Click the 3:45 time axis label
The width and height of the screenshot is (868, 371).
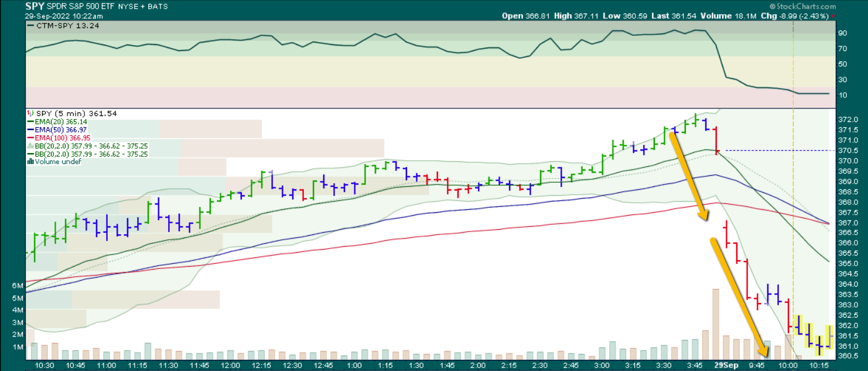pyautogui.click(x=695, y=365)
